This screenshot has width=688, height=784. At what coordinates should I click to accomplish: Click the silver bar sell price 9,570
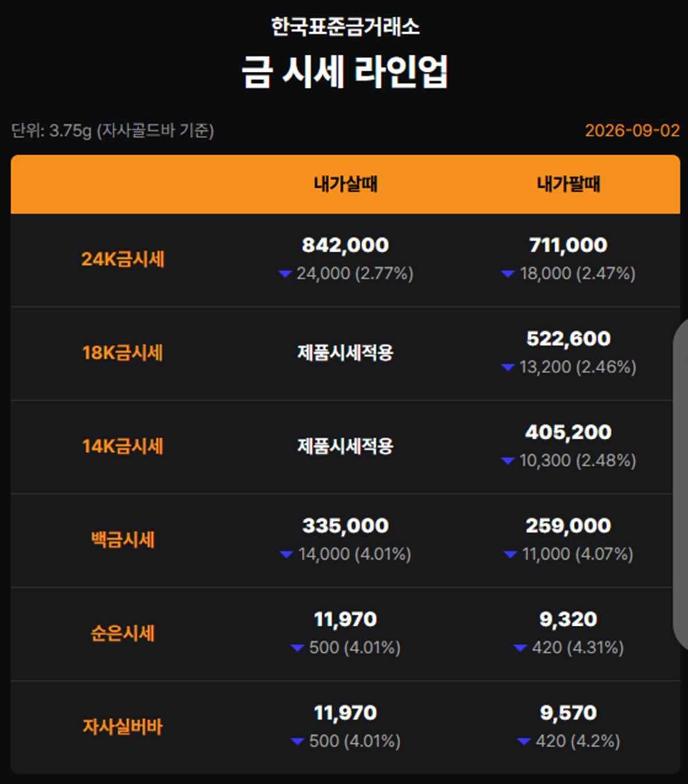568,713
